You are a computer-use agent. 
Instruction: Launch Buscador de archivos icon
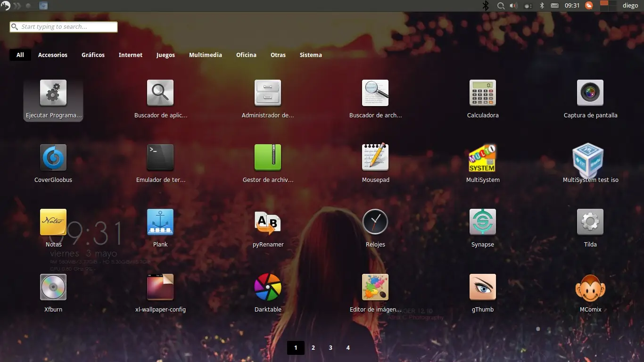tap(375, 93)
